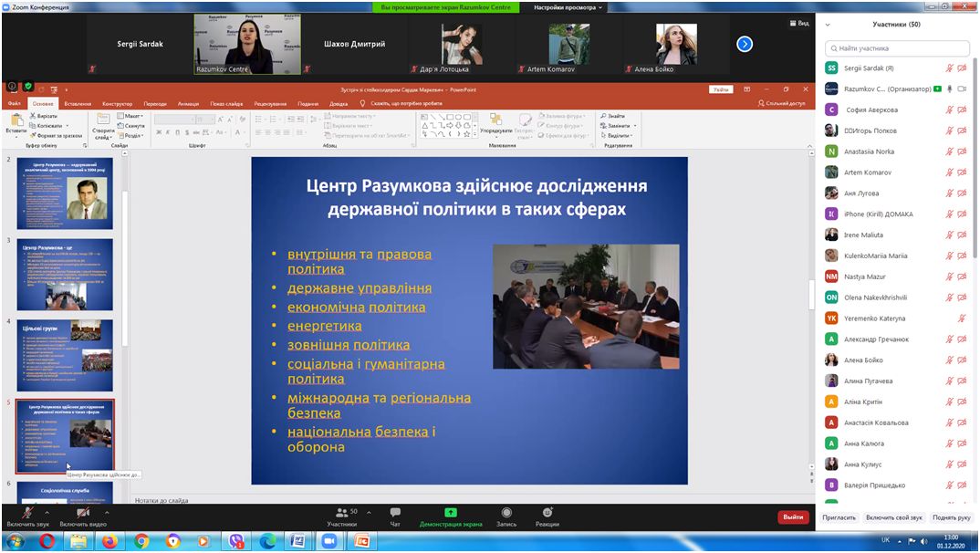This screenshot has width=980, height=553.
Task: Open the Чат chat icon
Action: pyautogui.click(x=395, y=512)
